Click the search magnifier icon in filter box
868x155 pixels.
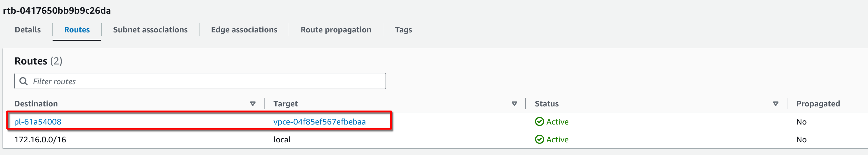tap(23, 81)
